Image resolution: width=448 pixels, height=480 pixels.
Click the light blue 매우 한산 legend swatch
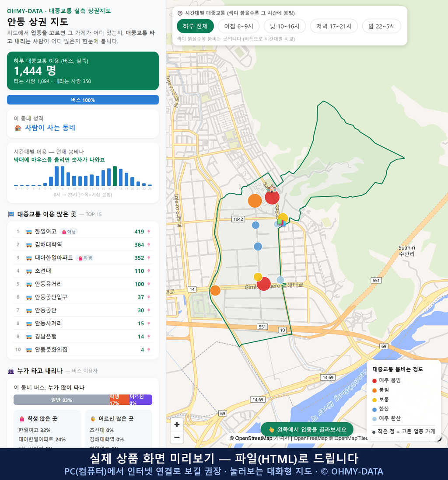tap(374, 419)
